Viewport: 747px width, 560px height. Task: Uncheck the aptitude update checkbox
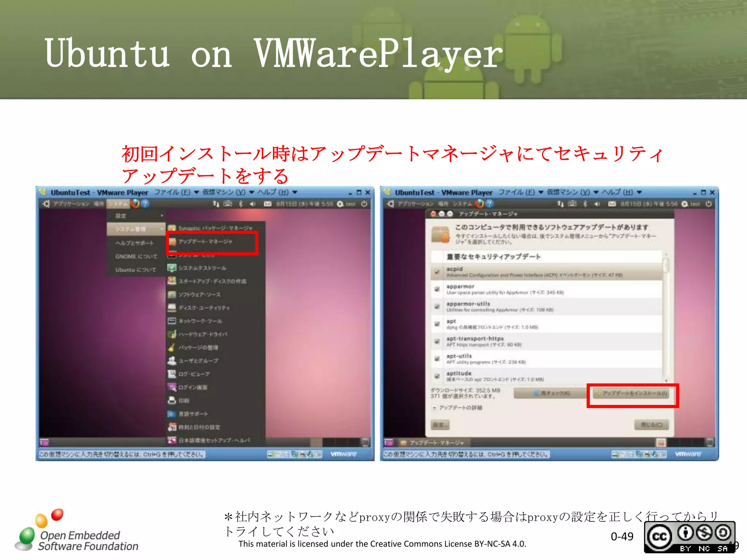click(437, 376)
